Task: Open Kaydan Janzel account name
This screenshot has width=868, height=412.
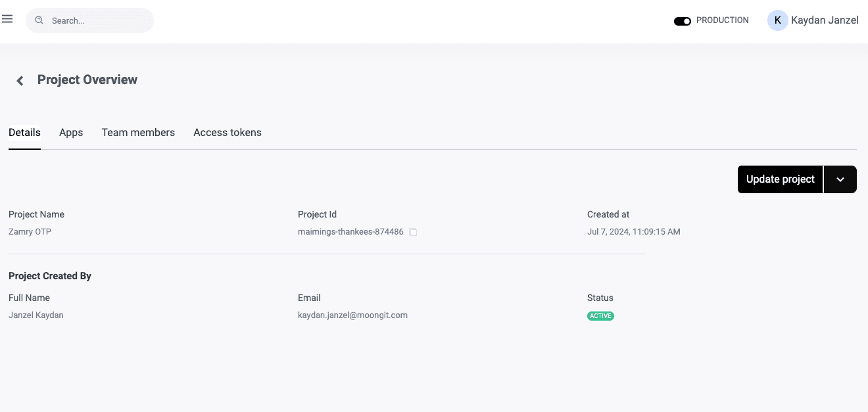Action: (x=825, y=20)
